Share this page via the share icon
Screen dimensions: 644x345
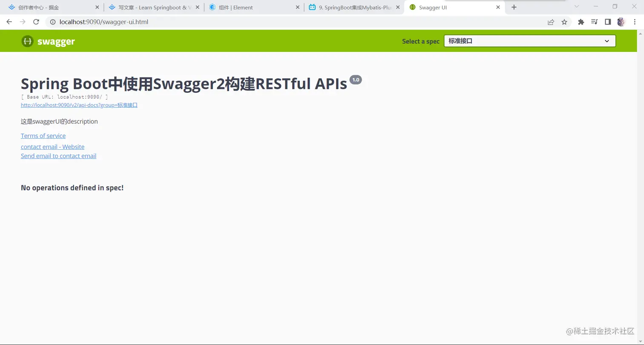[x=551, y=22]
